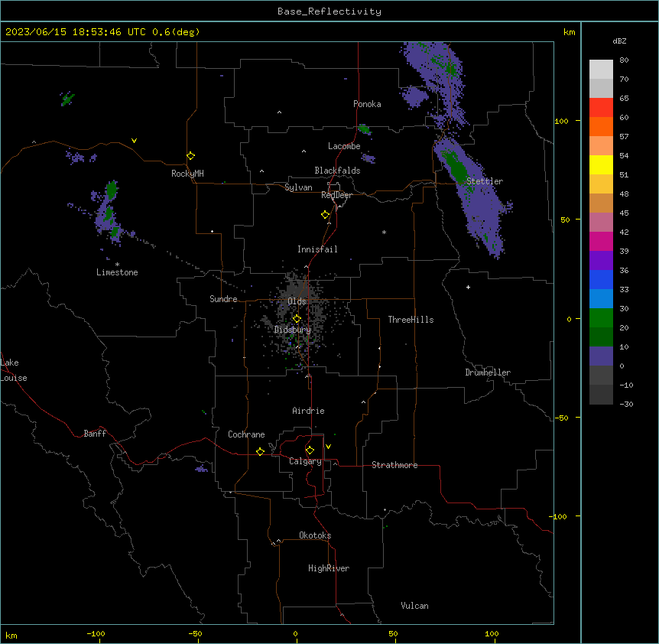Click the dBZ legend heading

click(x=619, y=41)
